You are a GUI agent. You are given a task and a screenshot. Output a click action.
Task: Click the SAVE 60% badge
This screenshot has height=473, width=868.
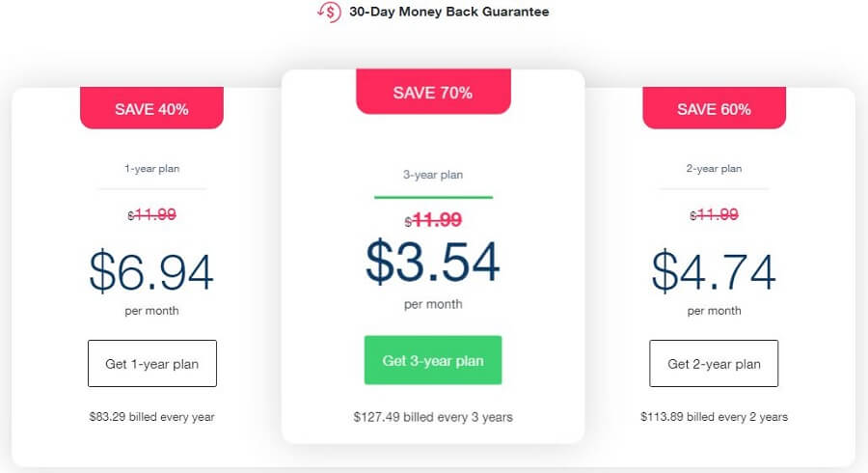[714, 108]
